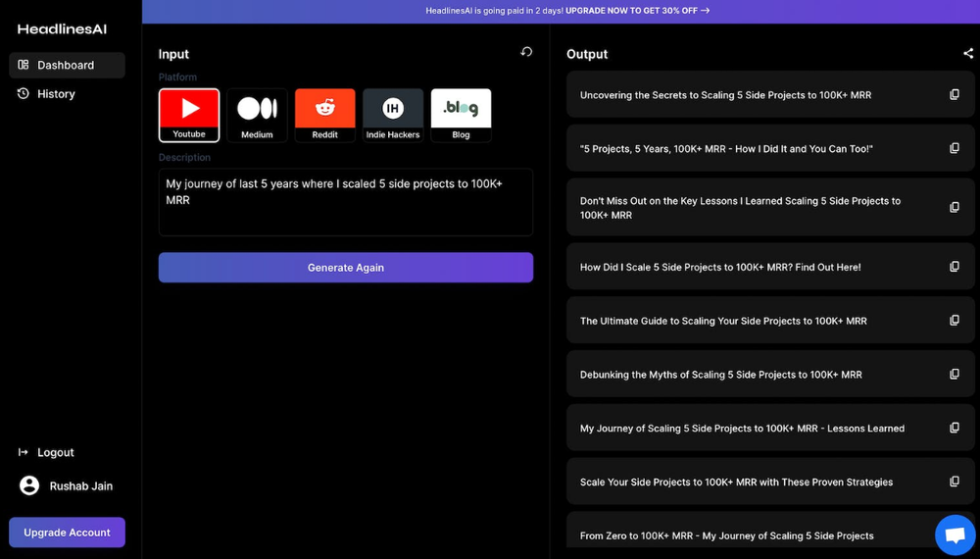
Task: Open the chat support bubble
Action: coord(955,534)
